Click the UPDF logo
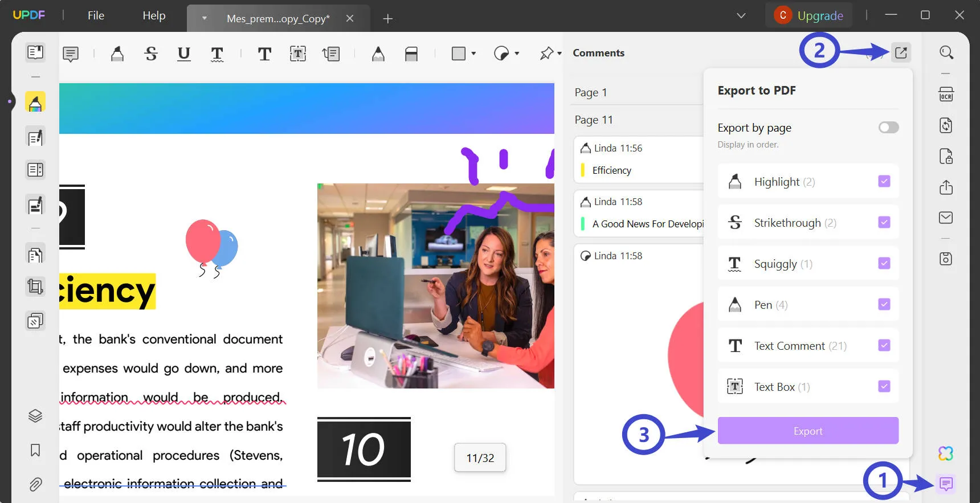The width and height of the screenshot is (980, 503). 29,15
